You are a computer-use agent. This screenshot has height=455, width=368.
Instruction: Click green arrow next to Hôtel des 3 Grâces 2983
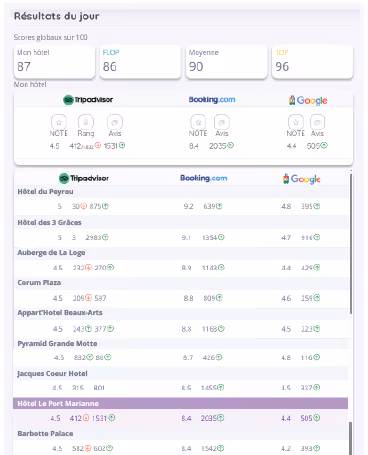coord(105,237)
